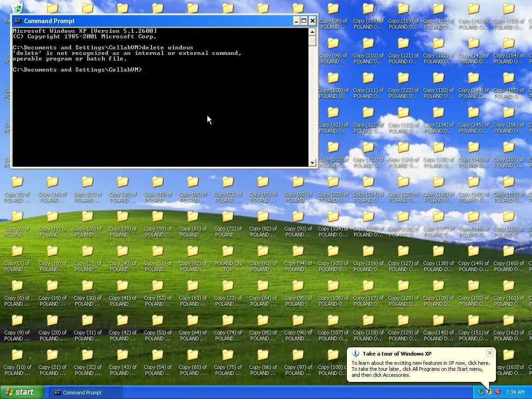The height and width of the screenshot is (399, 532).
Task: Select the Copy (5) of POLAND folder
Action: 17,189
